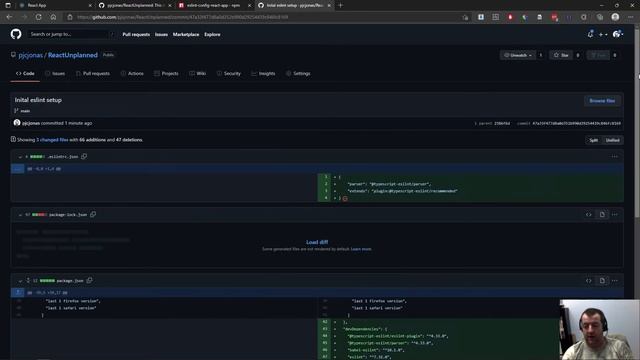Select the Security repository tab
This screenshot has width=640, height=360.
(x=229, y=73)
